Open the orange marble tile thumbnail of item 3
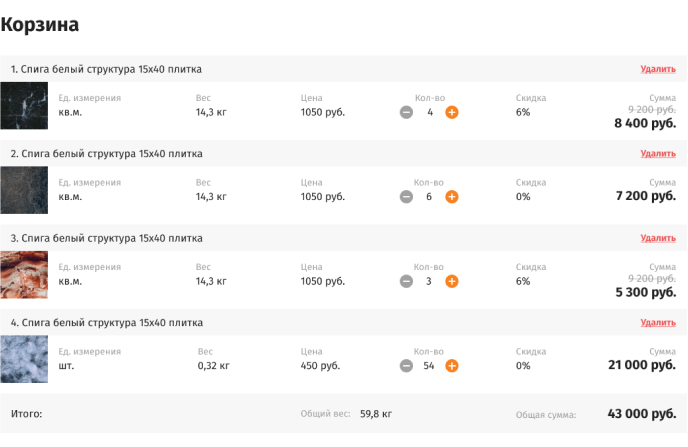Viewport: 688px width, 447px height. [24, 275]
